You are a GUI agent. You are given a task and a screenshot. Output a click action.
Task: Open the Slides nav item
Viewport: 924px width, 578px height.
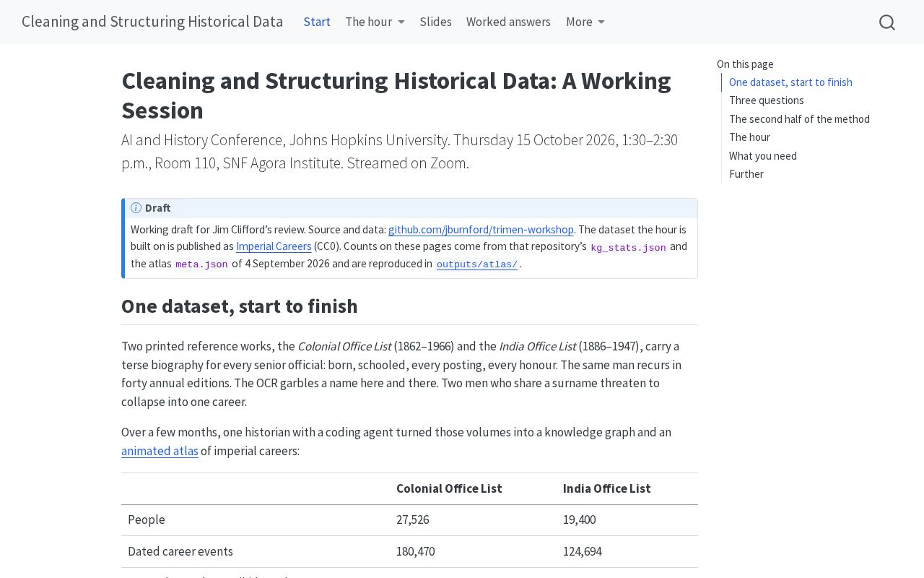436,22
